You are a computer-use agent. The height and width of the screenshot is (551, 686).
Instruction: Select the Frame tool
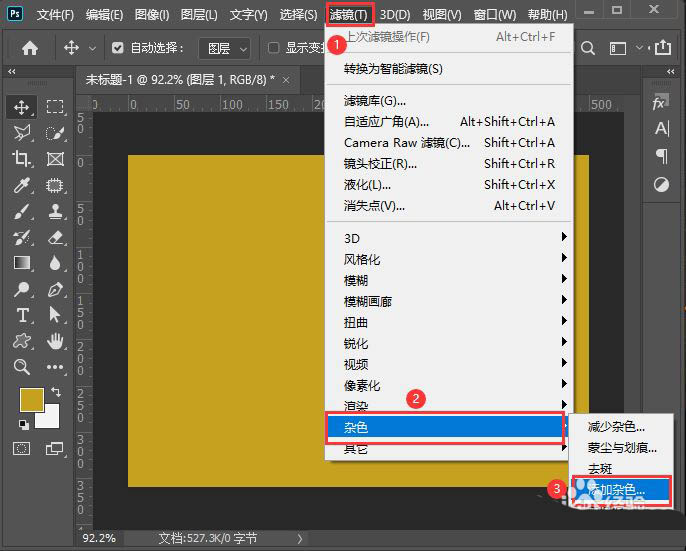[55, 158]
